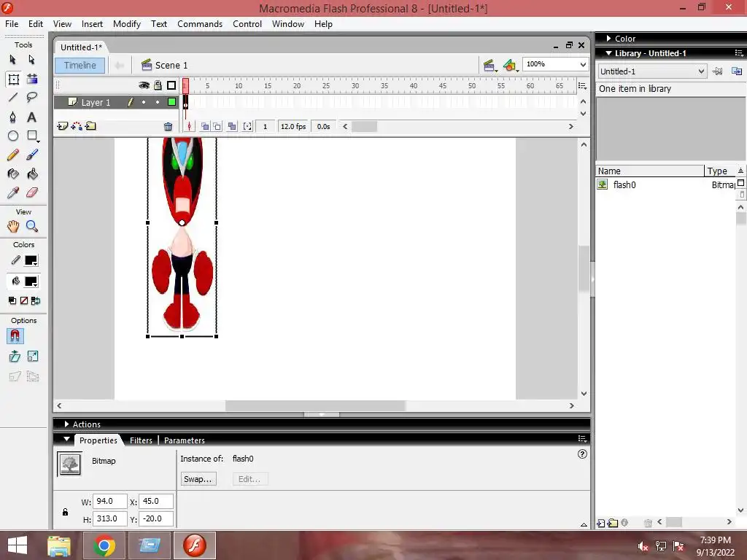Switch to the Filters tab
Image resolution: width=747 pixels, height=560 pixels.
tap(141, 440)
